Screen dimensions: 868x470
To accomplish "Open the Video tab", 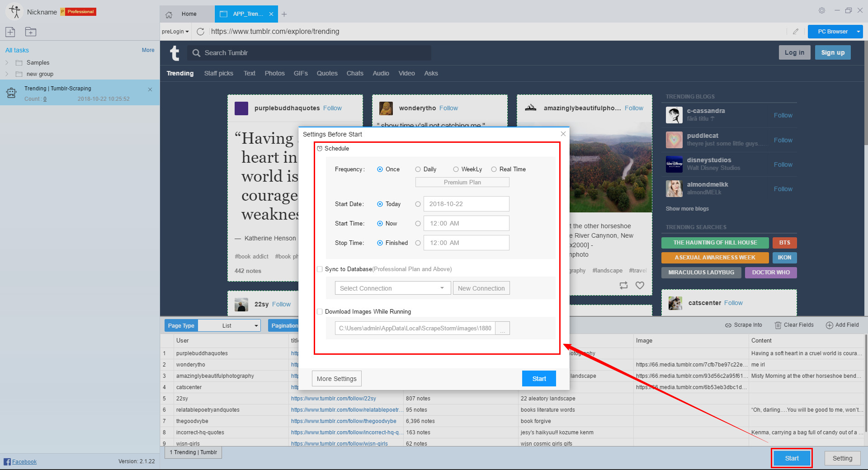I will click(x=406, y=73).
